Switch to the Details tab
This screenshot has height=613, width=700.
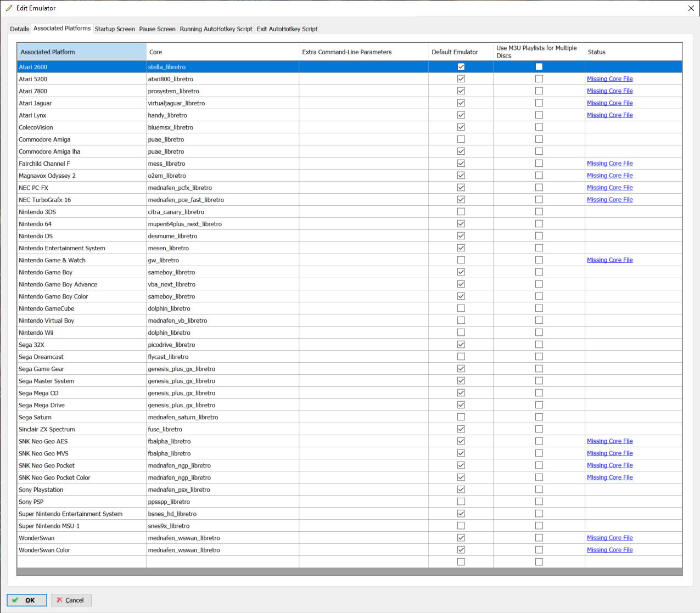pos(20,29)
